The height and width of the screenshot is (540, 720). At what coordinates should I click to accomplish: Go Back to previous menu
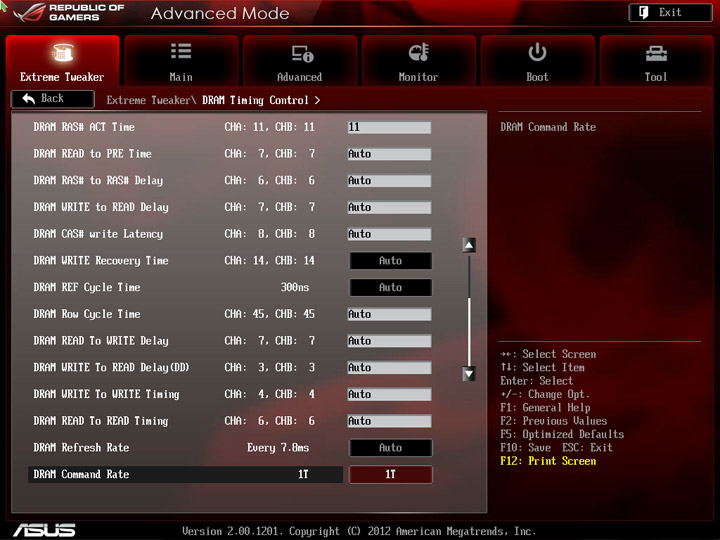[53, 99]
